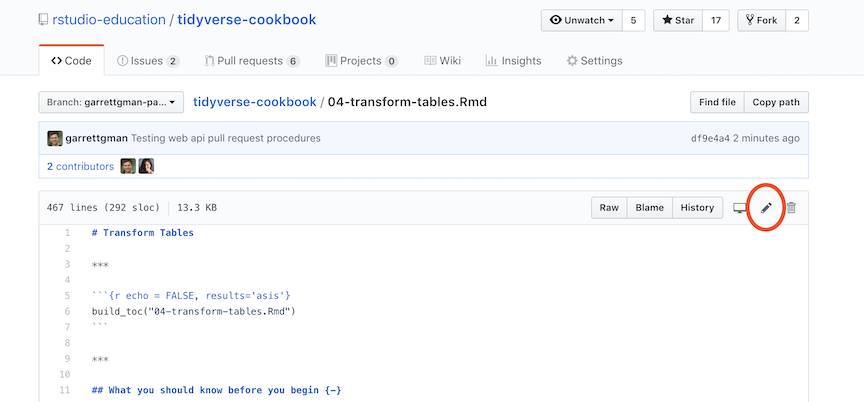Click the second contributor avatar thumbnail

(145, 166)
